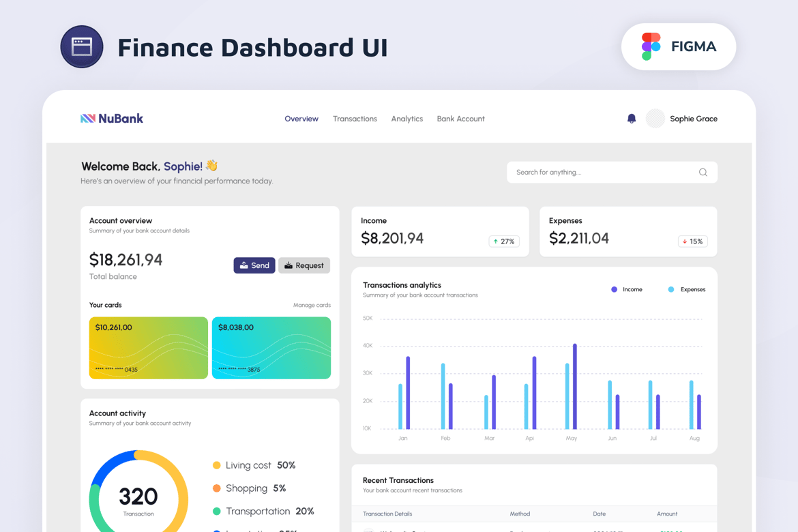Click the Living cost yellow dot

(x=216, y=465)
